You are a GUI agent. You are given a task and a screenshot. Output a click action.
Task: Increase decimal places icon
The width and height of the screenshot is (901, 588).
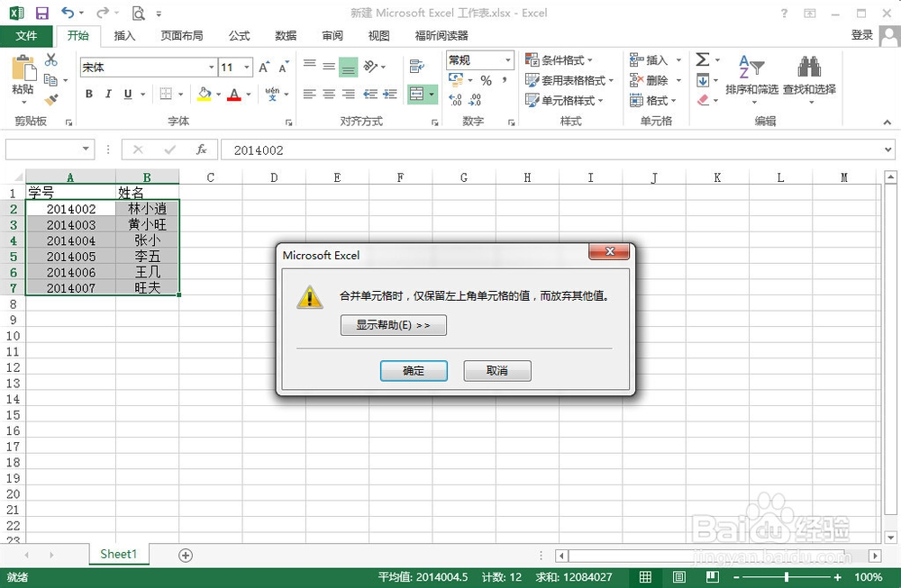pos(455,101)
